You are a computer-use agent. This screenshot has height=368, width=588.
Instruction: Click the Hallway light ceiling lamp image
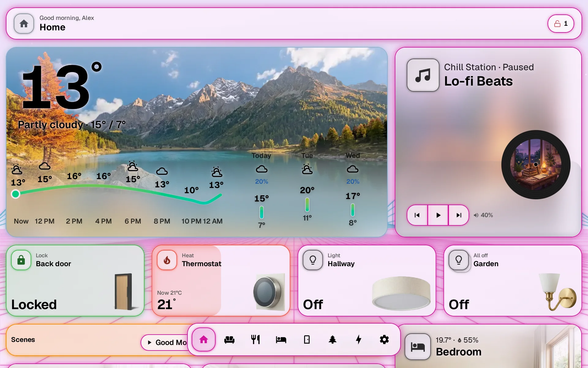click(401, 293)
